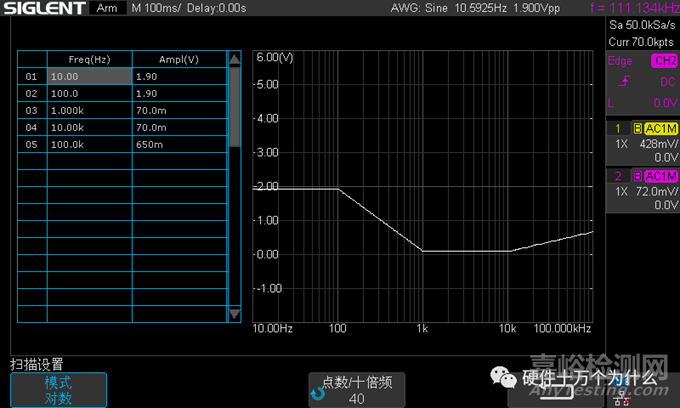Click scroll down arrow of frequency table
Viewport: 680px width, 408px height.
tap(235, 314)
